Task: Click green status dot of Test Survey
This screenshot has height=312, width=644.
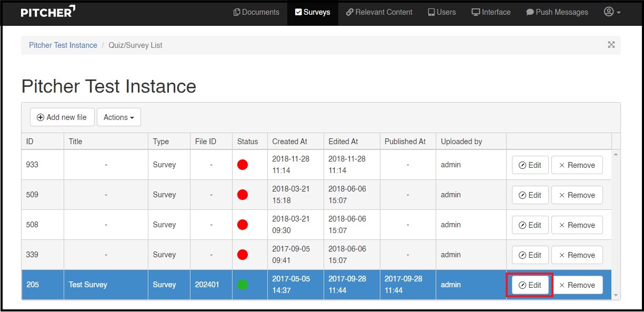Action: click(x=243, y=285)
